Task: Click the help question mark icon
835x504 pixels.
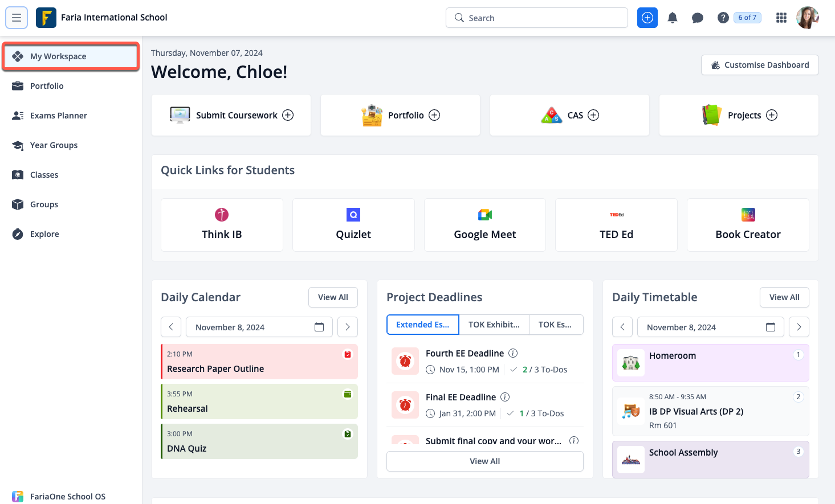Action: point(723,18)
